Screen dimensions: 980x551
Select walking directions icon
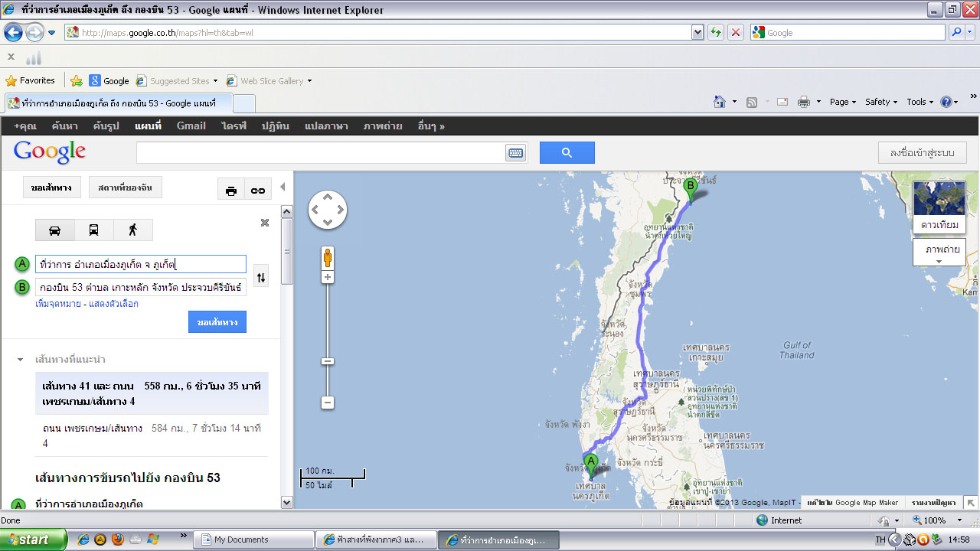(x=132, y=230)
